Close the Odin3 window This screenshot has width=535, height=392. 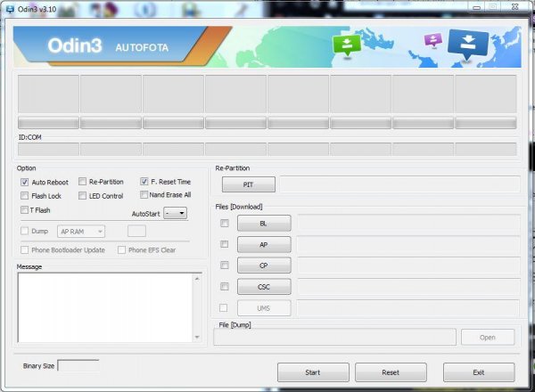click(514, 6)
